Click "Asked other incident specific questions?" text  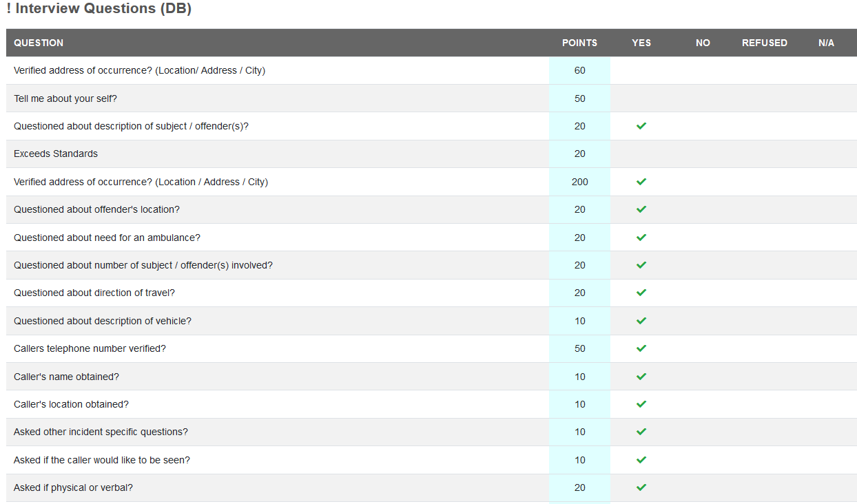pos(101,432)
